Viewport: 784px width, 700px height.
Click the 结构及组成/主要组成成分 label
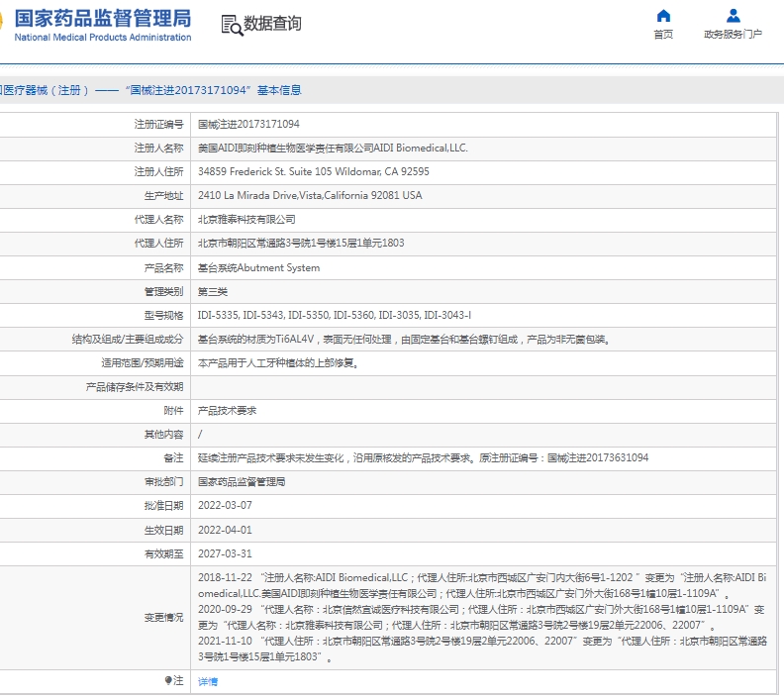(x=128, y=340)
